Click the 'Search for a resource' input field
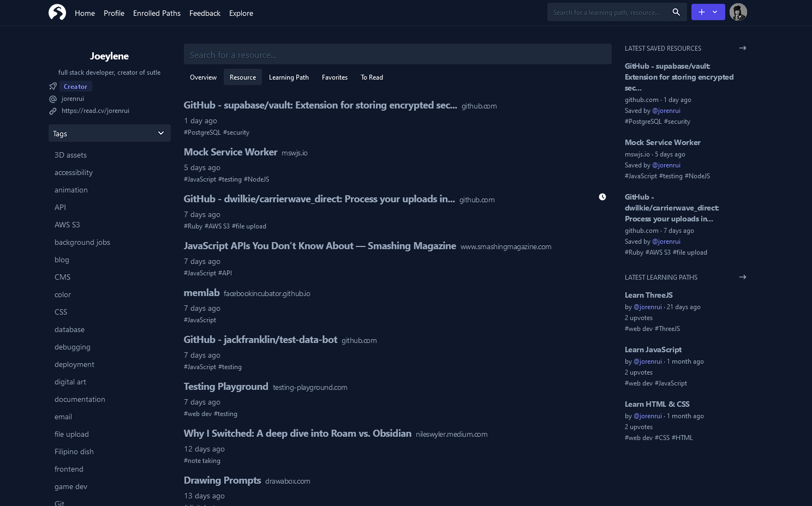Viewport: 812px width, 506px height. (397, 54)
